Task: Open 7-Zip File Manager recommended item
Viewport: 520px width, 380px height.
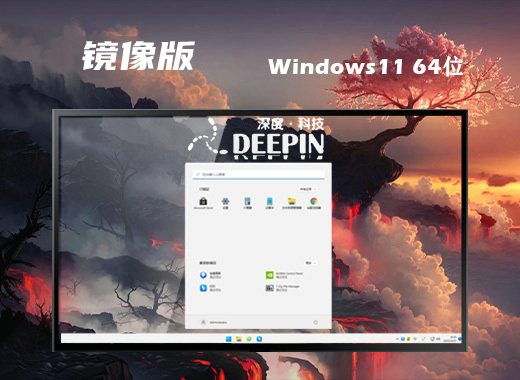Action: [x=283, y=288]
